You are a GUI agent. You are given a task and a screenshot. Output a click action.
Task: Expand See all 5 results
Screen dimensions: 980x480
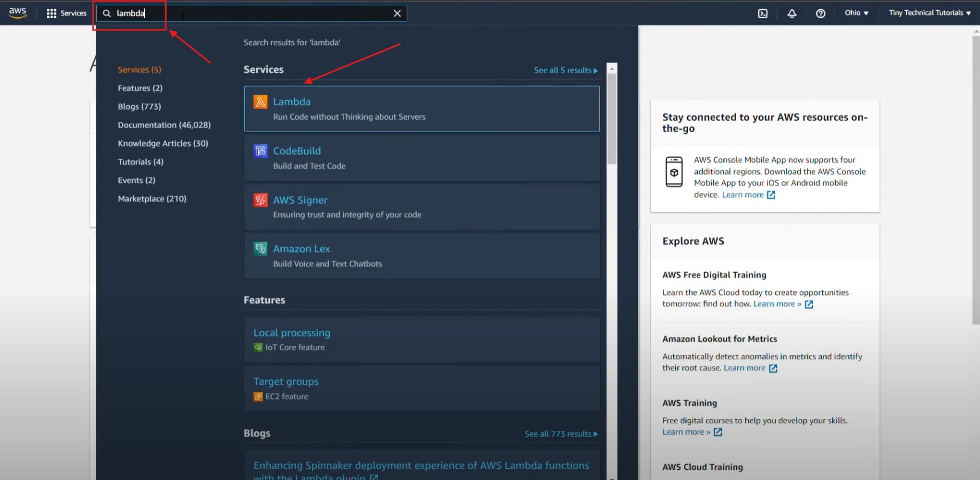pos(565,70)
